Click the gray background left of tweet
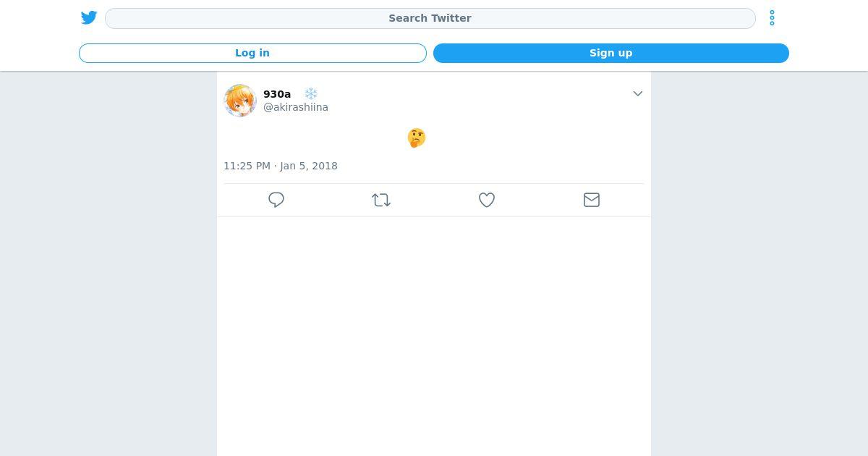Screen dimensions: 868x456 tap(109, 261)
